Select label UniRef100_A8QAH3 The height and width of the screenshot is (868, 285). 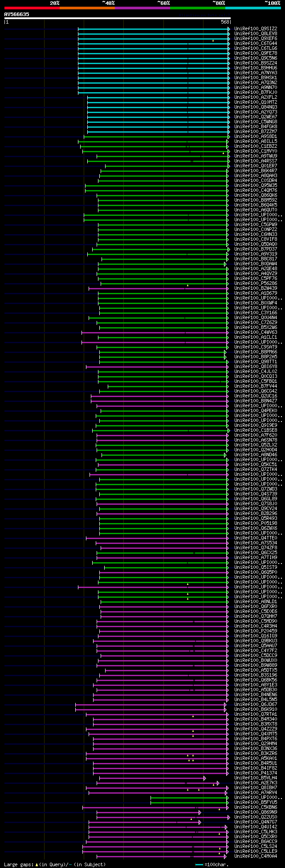(256, 176)
